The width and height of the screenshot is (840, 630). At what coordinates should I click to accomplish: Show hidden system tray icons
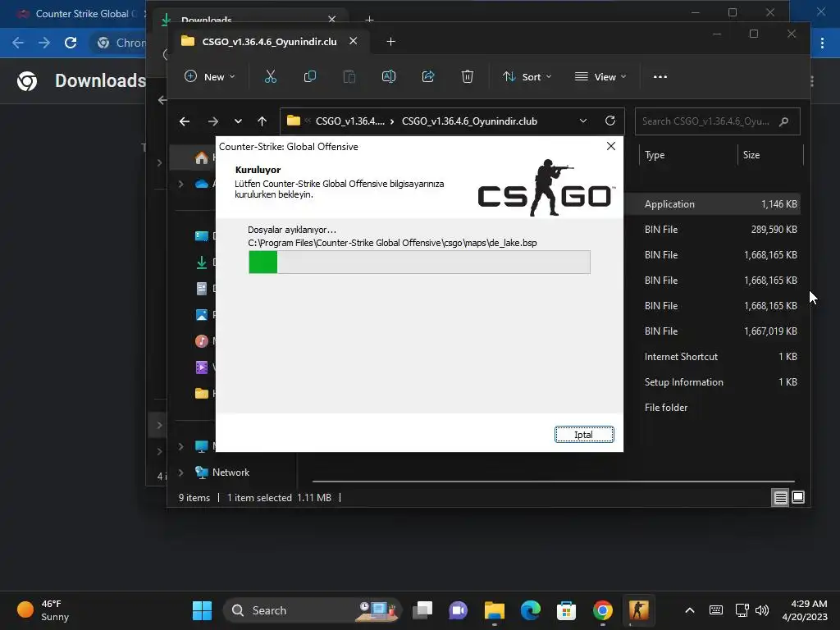[x=689, y=610]
